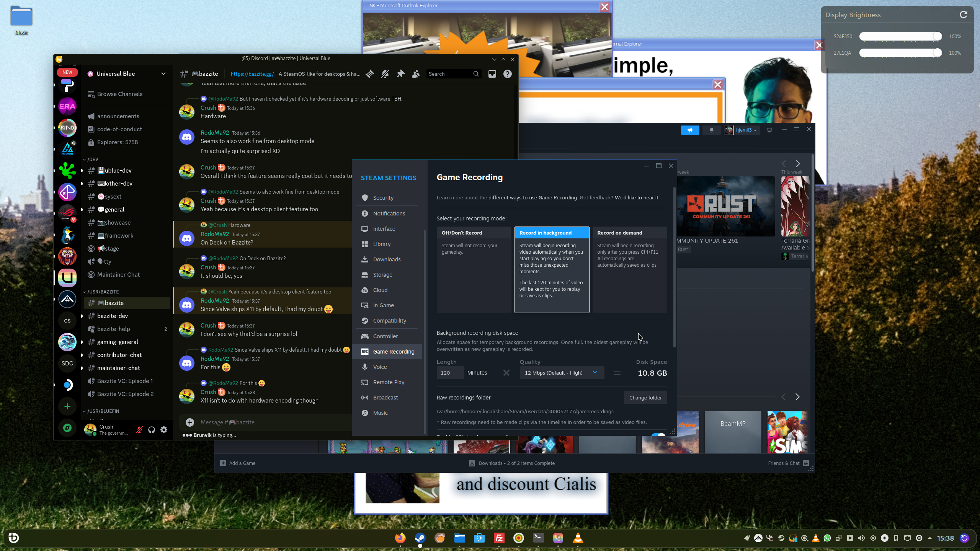Click the recording Length minutes field

[x=450, y=373]
